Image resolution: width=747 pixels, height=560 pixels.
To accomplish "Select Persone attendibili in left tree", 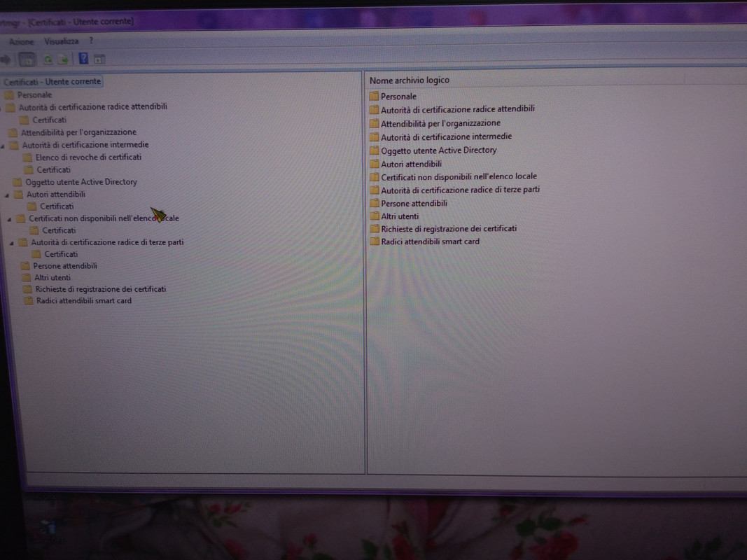I will pos(65,266).
